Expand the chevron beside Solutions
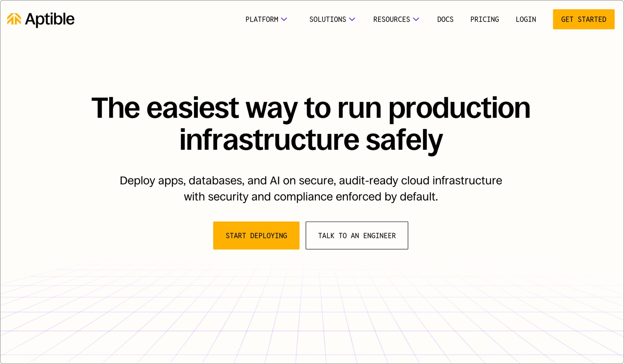624x364 pixels. pyautogui.click(x=352, y=19)
